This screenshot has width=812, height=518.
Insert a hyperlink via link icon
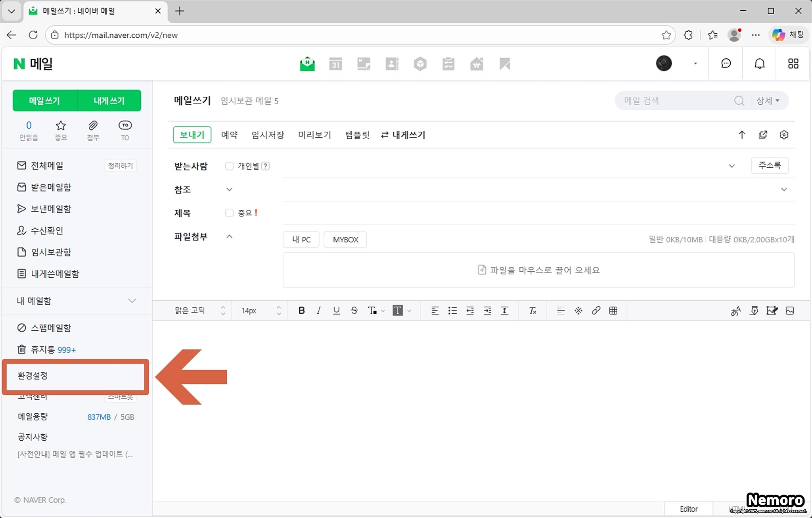click(596, 311)
